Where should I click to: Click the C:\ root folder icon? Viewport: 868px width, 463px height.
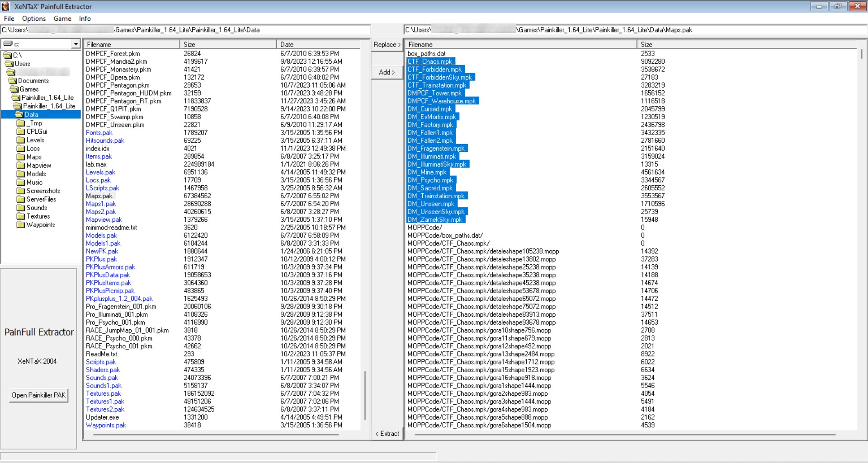[8, 55]
